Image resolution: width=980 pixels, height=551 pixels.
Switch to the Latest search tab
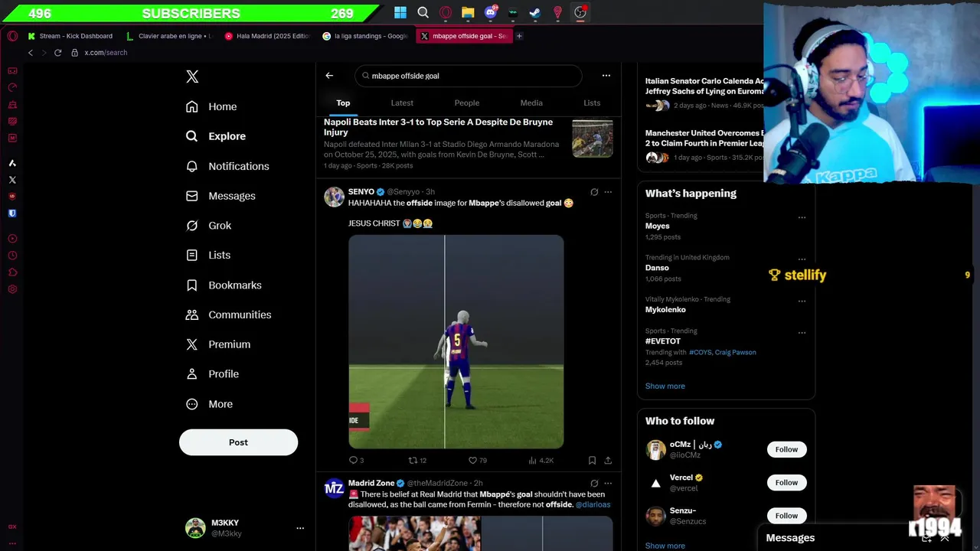(x=402, y=103)
